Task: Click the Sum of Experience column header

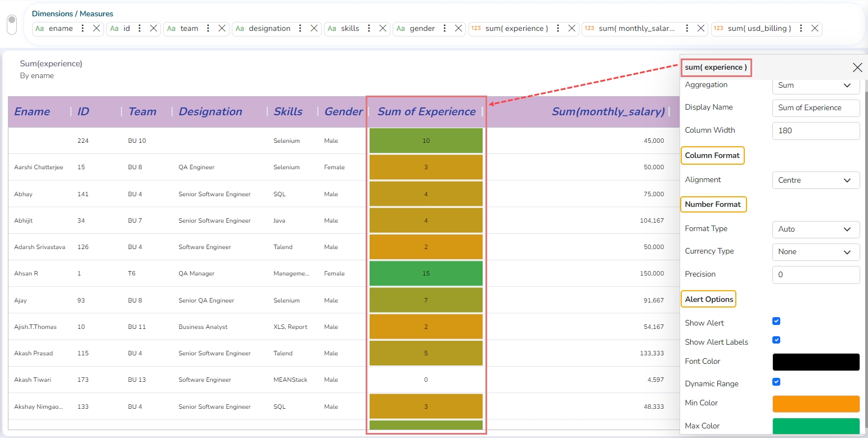Action: click(x=426, y=111)
